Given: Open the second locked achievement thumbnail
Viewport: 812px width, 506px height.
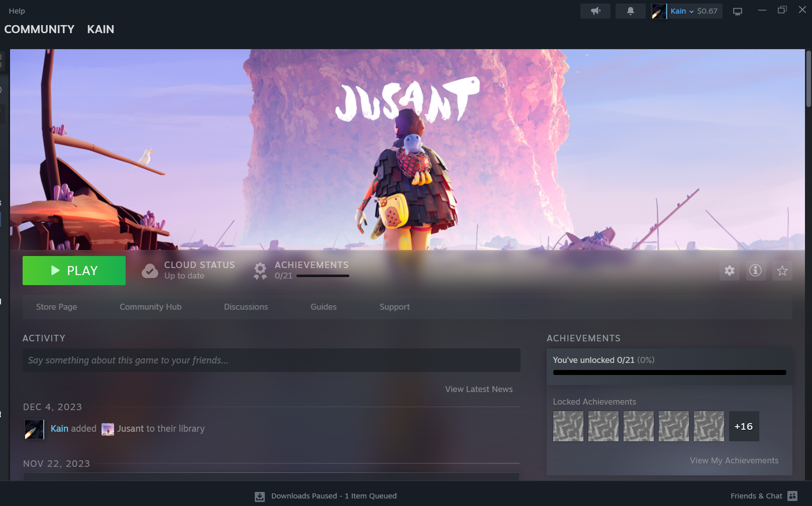Looking at the screenshot, I should pos(603,426).
